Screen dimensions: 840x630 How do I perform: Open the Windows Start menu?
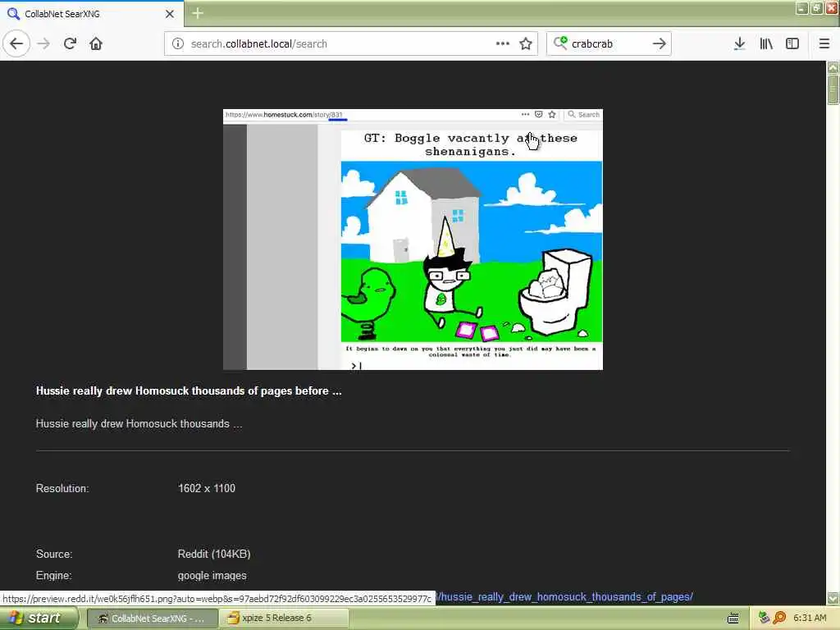(38, 619)
